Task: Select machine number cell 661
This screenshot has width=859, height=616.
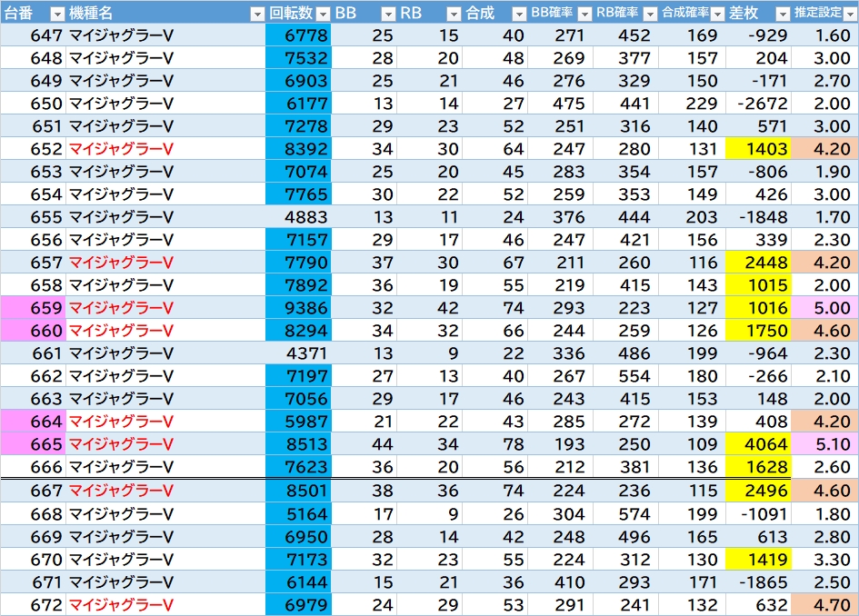Action: (34, 353)
